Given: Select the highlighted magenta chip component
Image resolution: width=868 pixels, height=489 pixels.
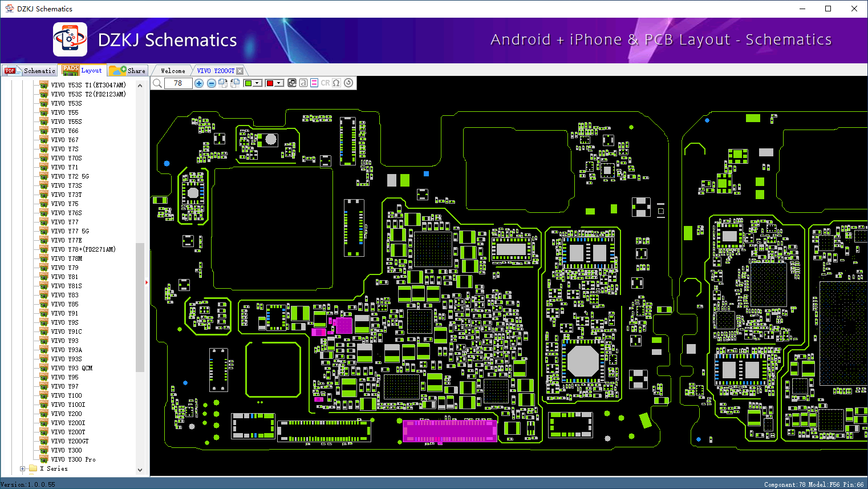Looking at the screenshot, I should (344, 325).
